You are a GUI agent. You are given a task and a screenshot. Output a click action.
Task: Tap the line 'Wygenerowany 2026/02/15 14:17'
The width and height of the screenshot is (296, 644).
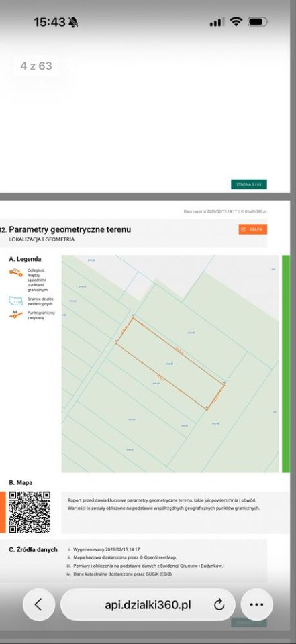click(x=107, y=549)
